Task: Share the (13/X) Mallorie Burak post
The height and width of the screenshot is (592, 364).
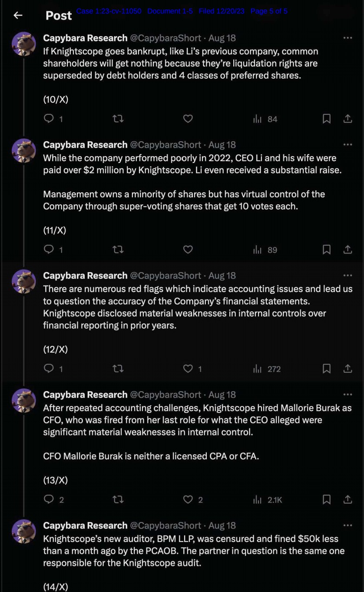Action: (x=347, y=499)
